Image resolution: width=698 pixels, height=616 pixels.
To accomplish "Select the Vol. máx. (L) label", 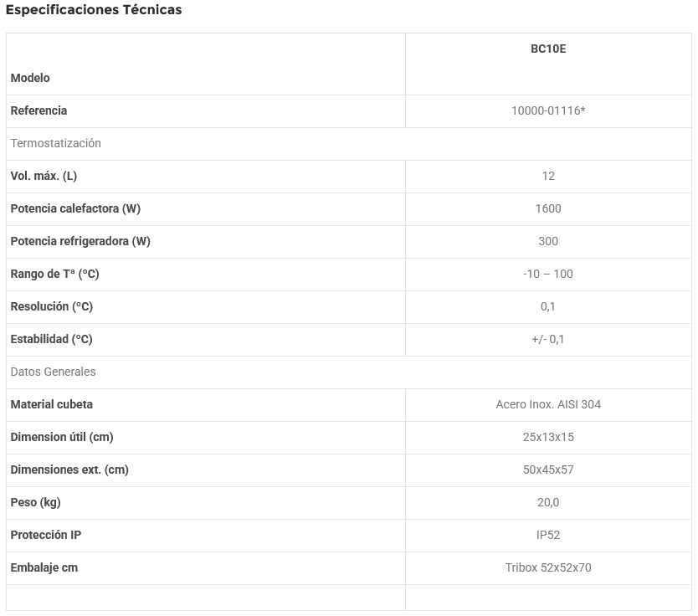I will click(44, 176).
